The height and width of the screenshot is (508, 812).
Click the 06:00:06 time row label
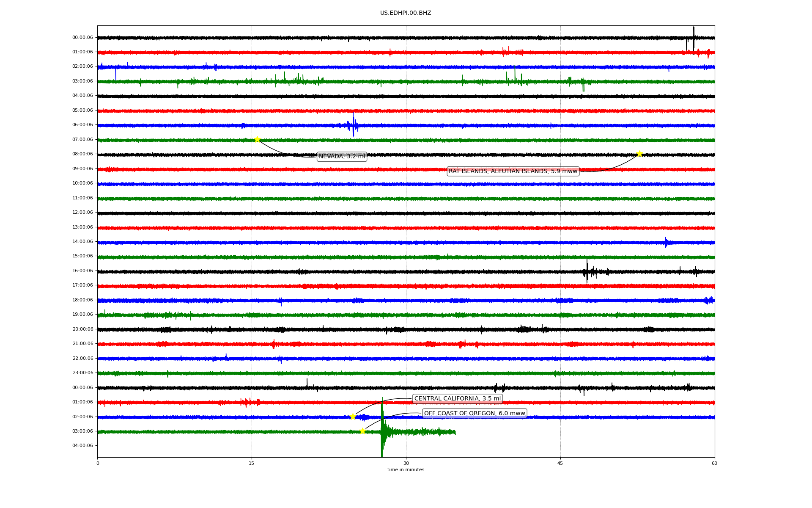[82, 125]
